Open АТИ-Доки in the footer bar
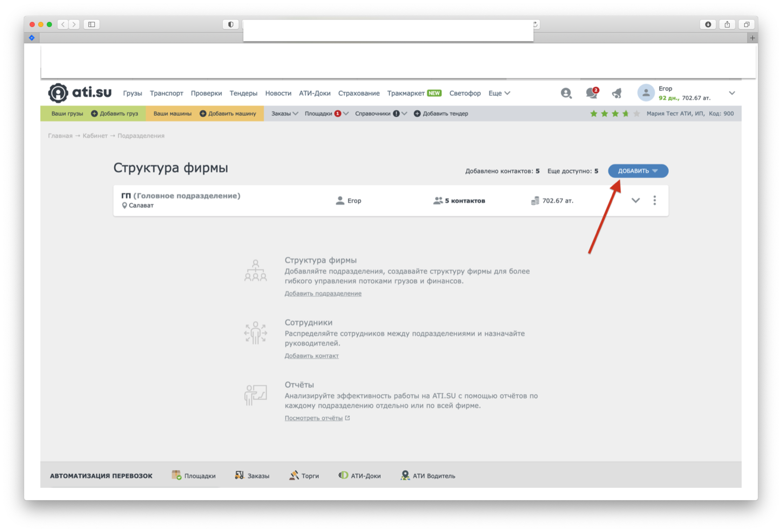This screenshot has height=532, width=782. [359, 476]
